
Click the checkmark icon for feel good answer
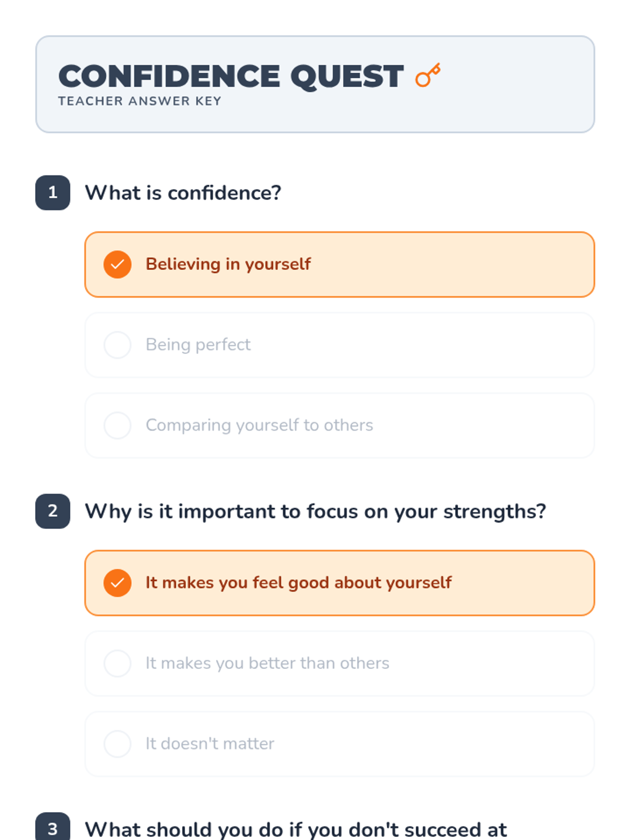118,583
